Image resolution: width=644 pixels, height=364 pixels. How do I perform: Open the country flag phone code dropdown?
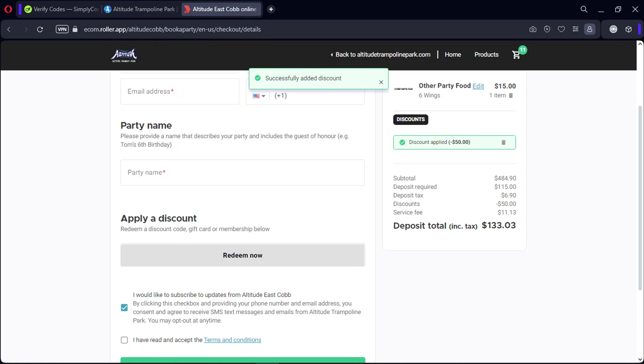[x=259, y=96]
